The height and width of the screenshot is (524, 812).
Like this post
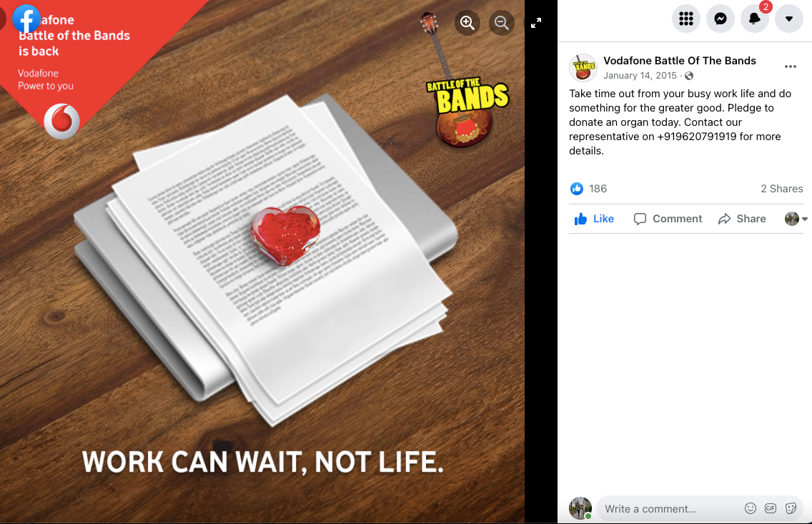coord(594,219)
